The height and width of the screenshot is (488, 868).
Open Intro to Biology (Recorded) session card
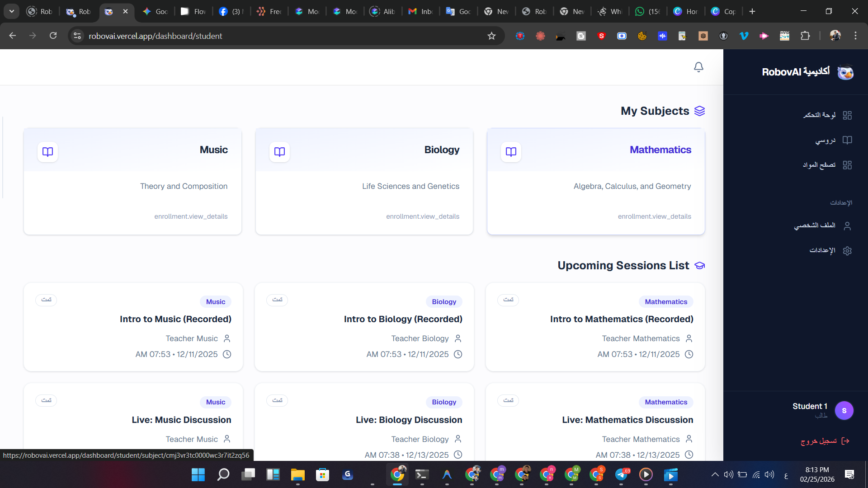(403, 319)
